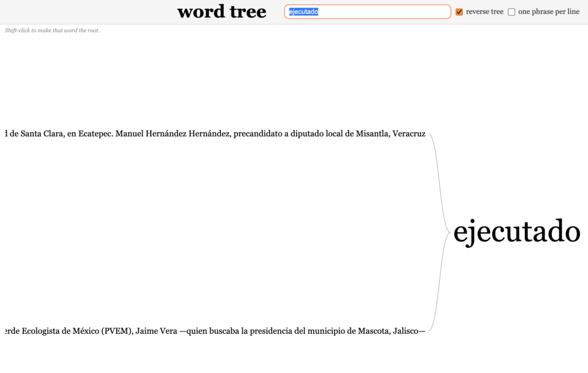Click the "word tree" page title
588x373 pixels.
222,11
